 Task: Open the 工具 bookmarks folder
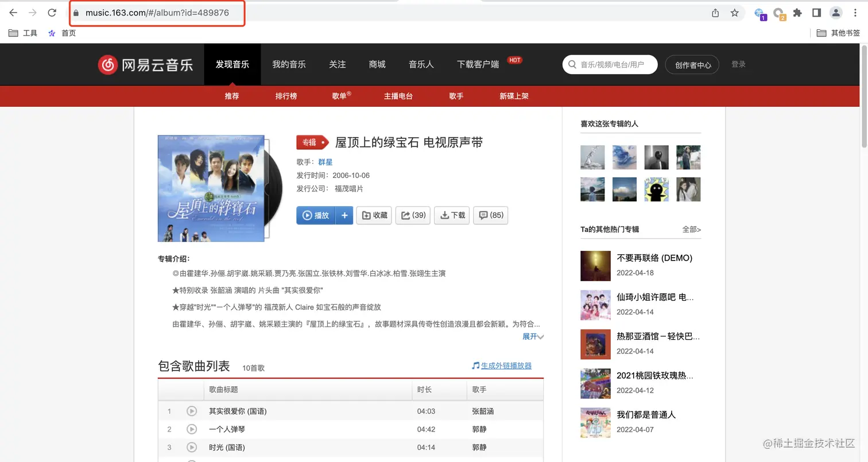coord(23,33)
